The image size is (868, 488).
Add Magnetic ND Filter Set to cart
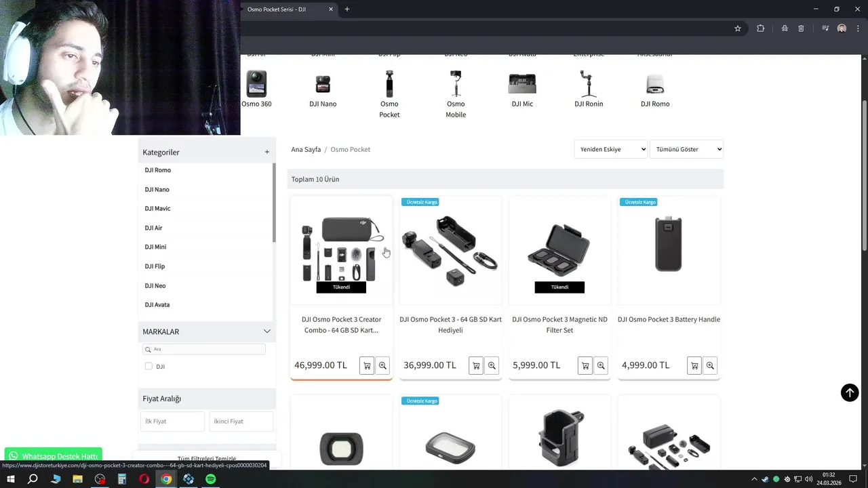pos(585,365)
